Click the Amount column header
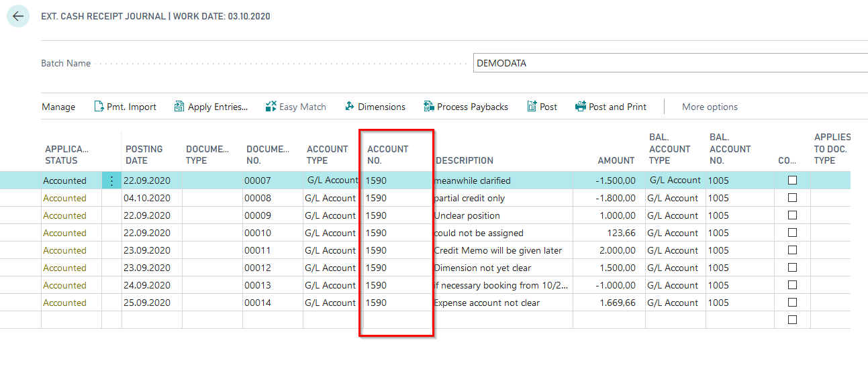 (616, 160)
